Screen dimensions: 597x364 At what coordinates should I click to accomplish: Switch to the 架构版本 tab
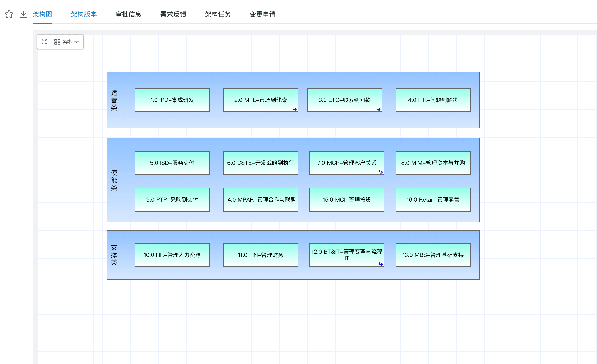(84, 14)
